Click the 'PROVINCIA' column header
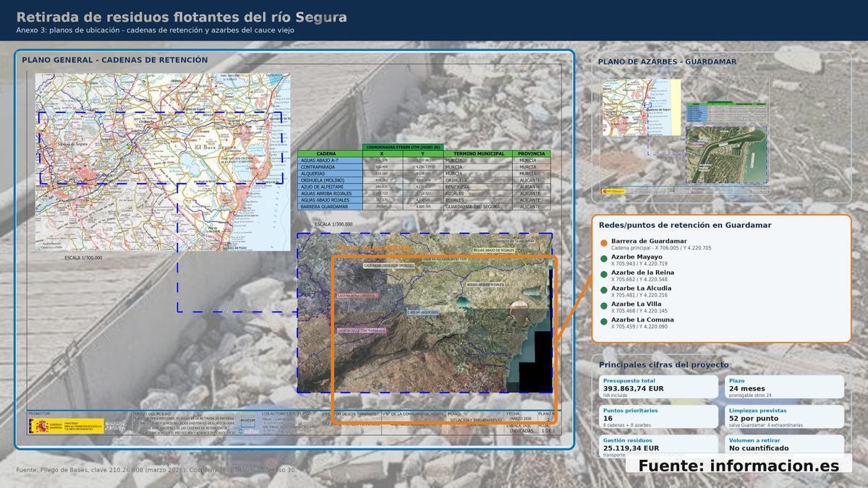This screenshot has height=488, width=868. [532, 154]
